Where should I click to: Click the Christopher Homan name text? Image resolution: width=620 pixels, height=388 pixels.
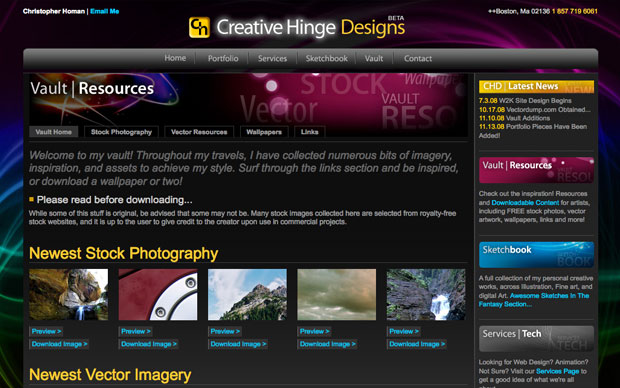[x=54, y=11]
